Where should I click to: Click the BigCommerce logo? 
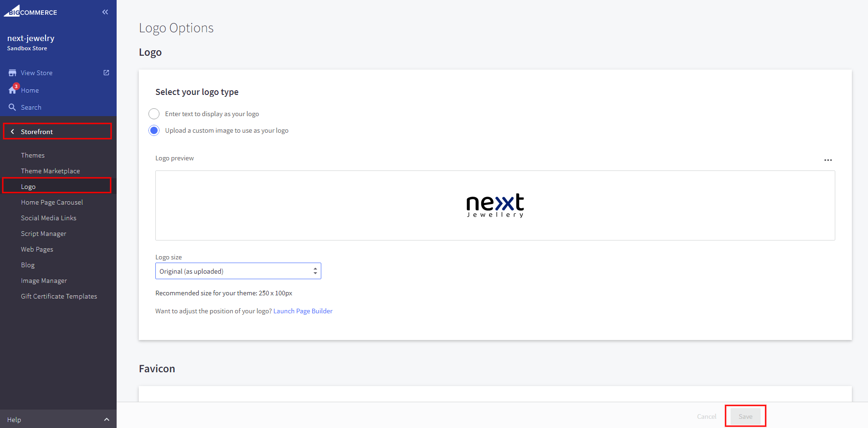[30, 12]
